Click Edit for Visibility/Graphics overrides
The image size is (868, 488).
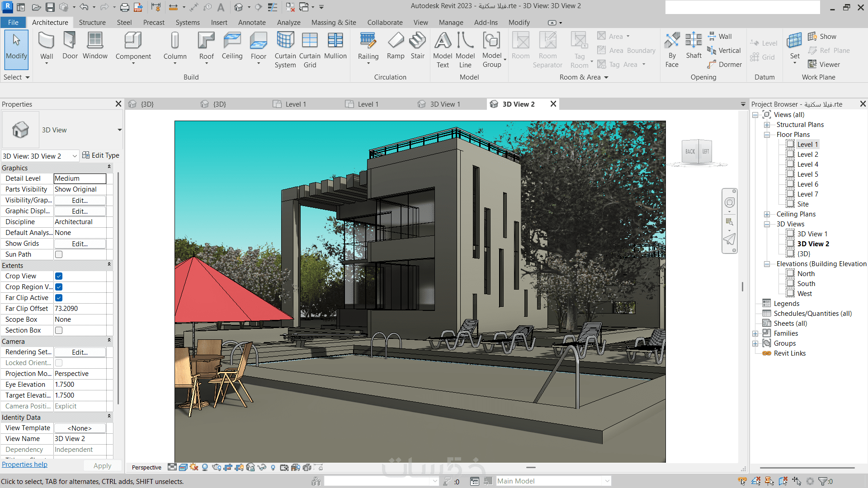(80, 200)
